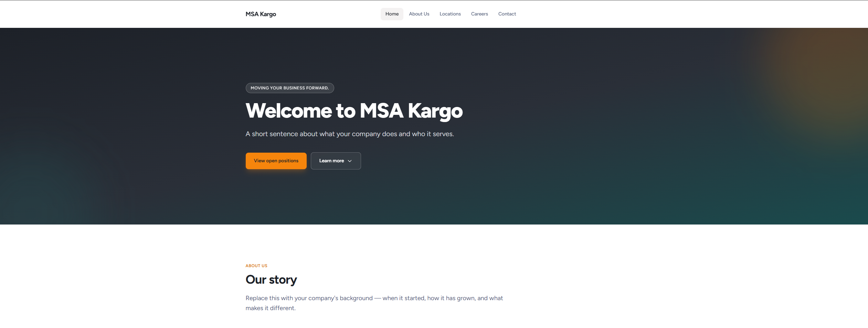The width and height of the screenshot is (868, 328).
Task: Click the View open positions button
Action: click(276, 161)
